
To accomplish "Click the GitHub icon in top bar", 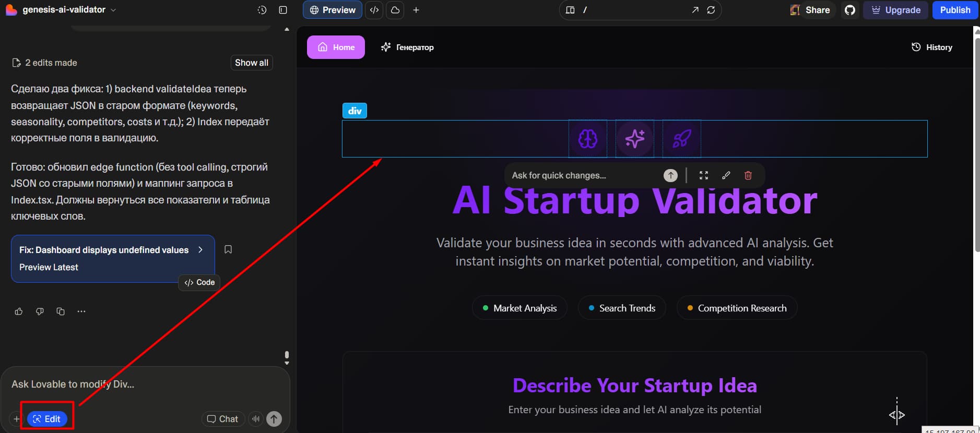I will tap(850, 10).
